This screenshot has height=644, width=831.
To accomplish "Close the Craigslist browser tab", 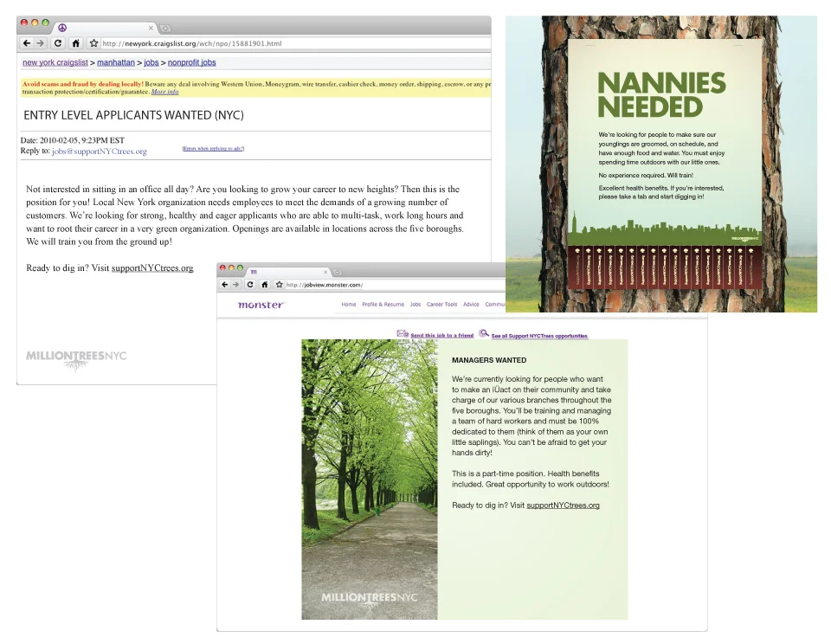I will (151, 28).
